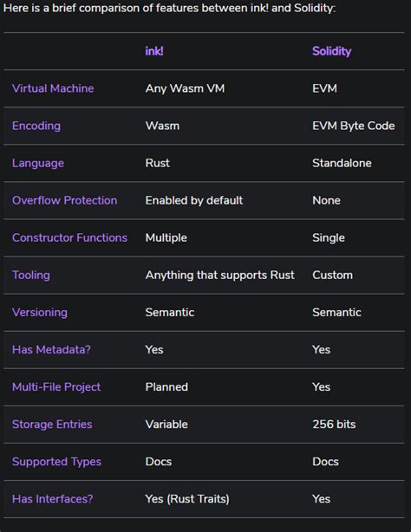Select the Constructor Functions row label

69,237
